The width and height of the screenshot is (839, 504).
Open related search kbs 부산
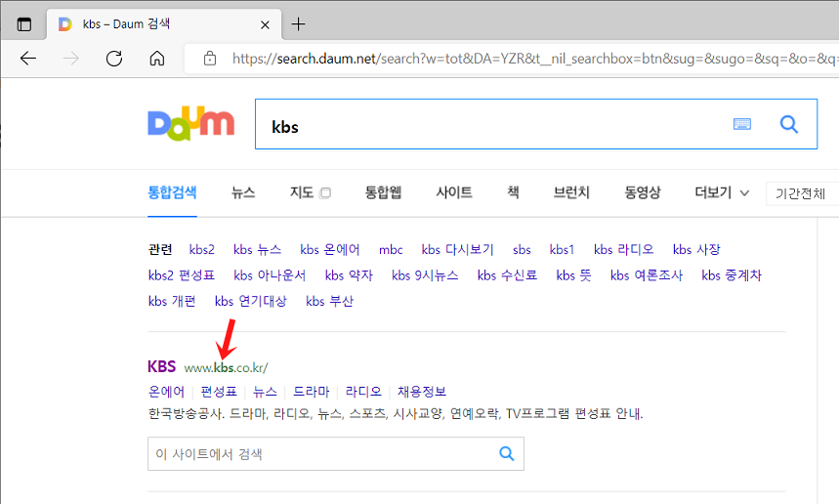click(x=329, y=301)
